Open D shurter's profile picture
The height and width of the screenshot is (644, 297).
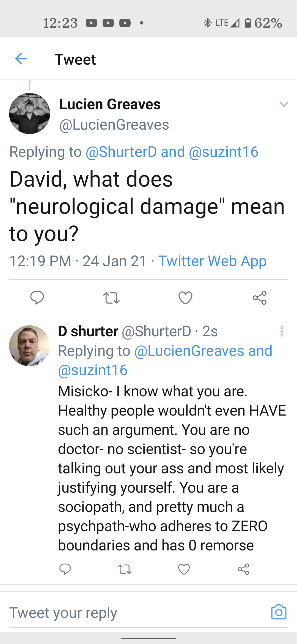[29, 346]
